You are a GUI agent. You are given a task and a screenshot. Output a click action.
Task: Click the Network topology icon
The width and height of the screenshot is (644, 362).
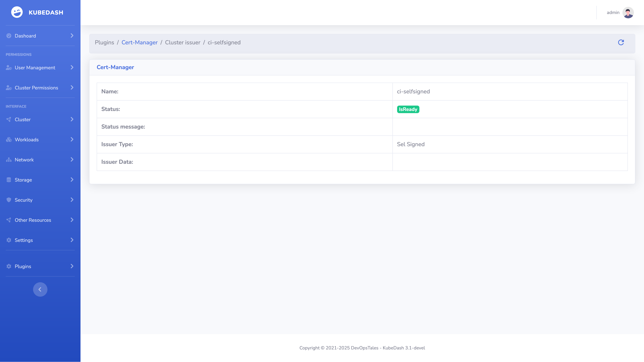pyautogui.click(x=9, y=160)
